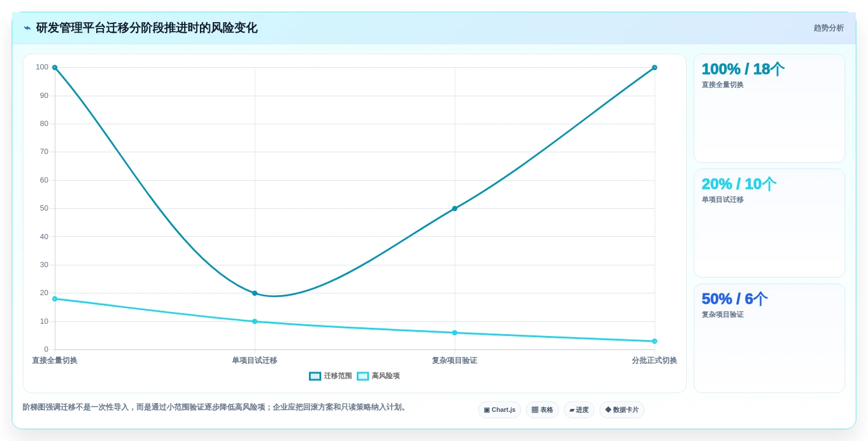The height and width of the screenshot is (441, 868).
Task: Click the 趋势分析 label in header
Action: 828,28
